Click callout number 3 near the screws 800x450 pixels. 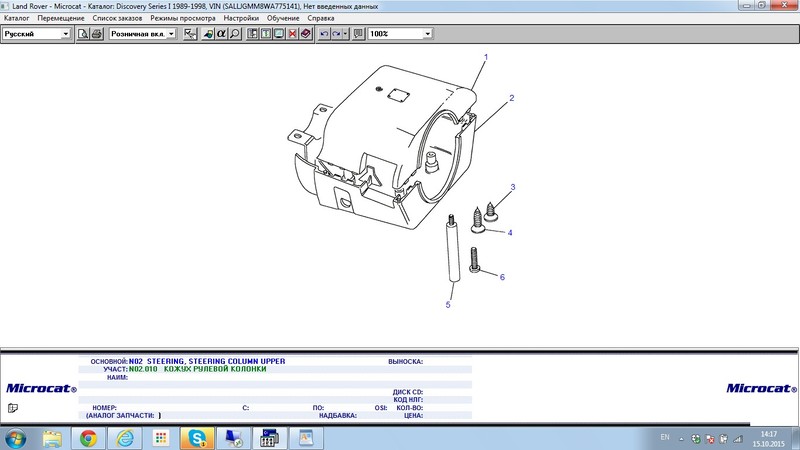click(x=513, y=187)
